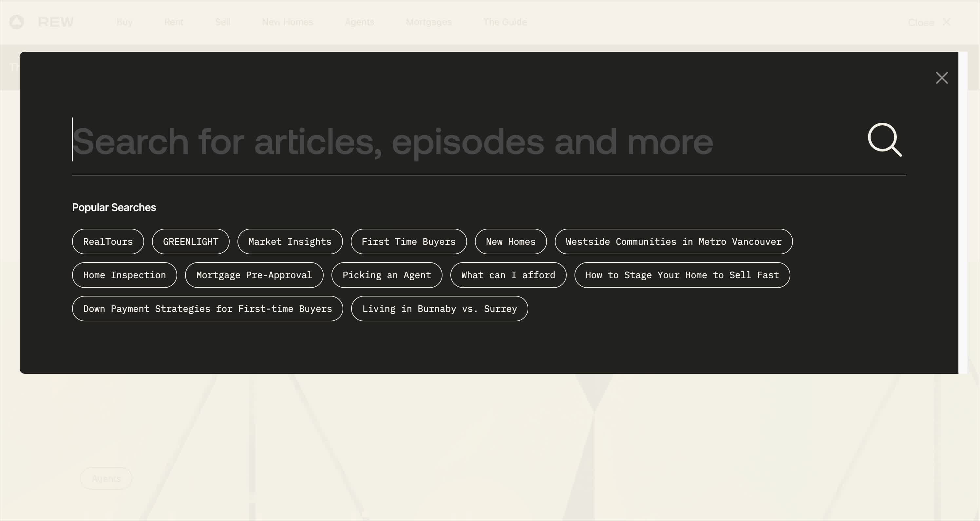
Task: Select the Home Inspection chip
Action: tap(124, 275)
